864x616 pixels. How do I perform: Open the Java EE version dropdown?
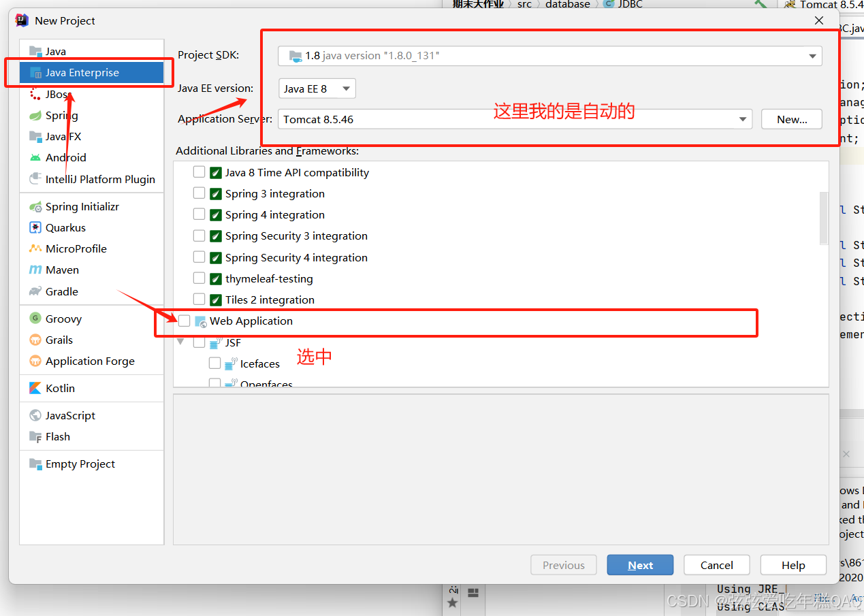(x=317, y=88)
